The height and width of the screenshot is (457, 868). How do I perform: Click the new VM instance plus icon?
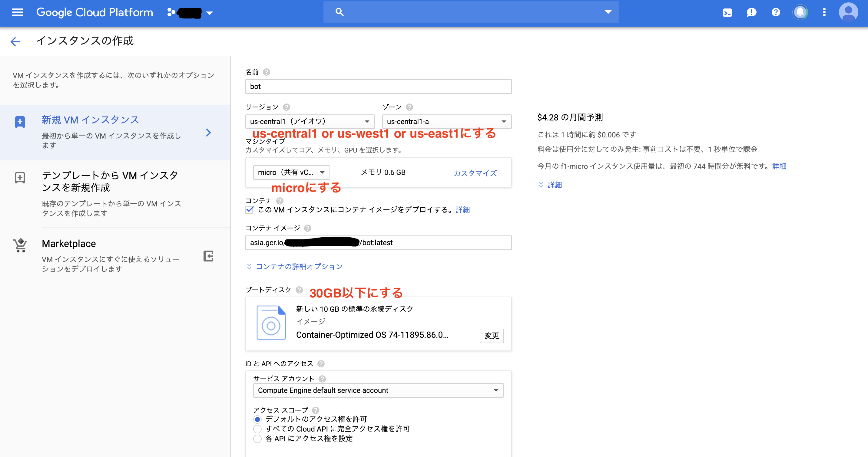(x=20, y=122)
